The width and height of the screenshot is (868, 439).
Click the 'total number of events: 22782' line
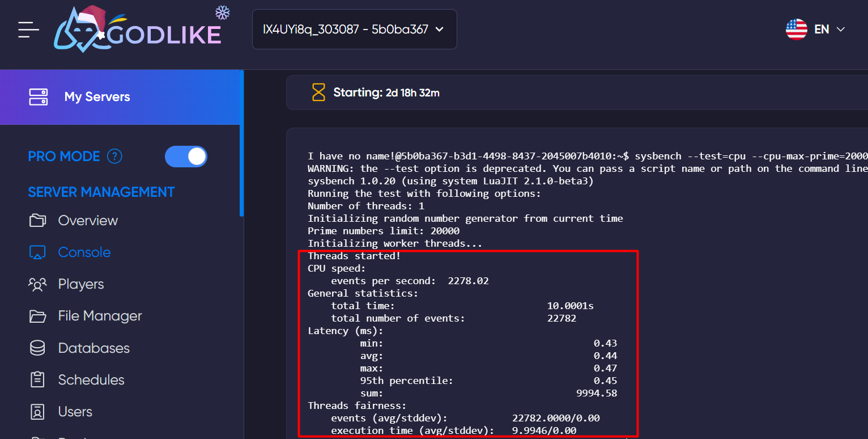point(453,318)
